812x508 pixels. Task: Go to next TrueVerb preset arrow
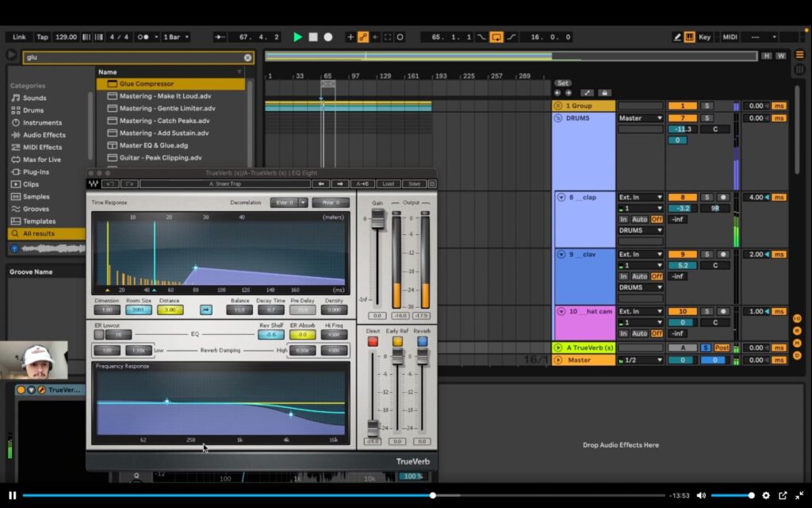click(x=339, y=183)
